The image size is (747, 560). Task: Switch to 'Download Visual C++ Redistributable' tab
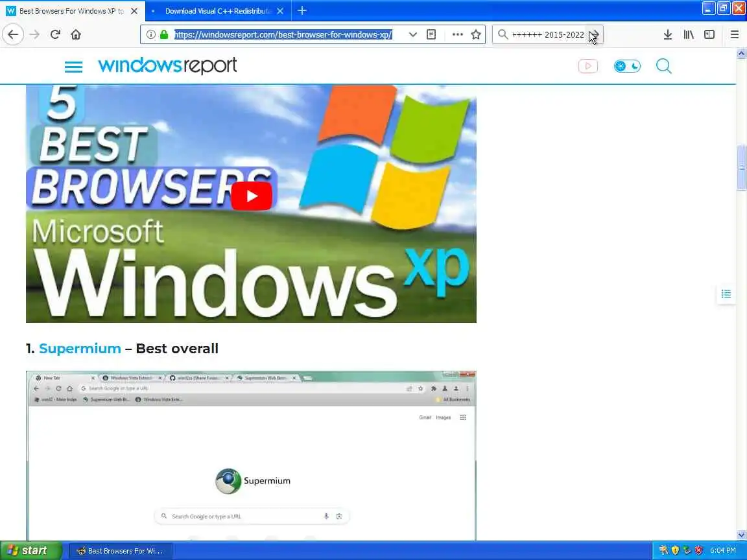coord(217,10)
